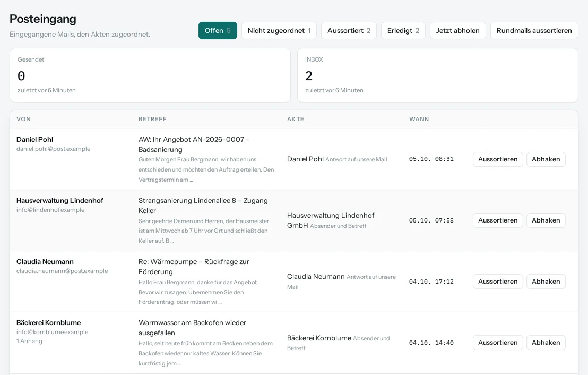Aussortieren the Daniel Pohl mail
The image size is (588, 375).
coord(498,159)
